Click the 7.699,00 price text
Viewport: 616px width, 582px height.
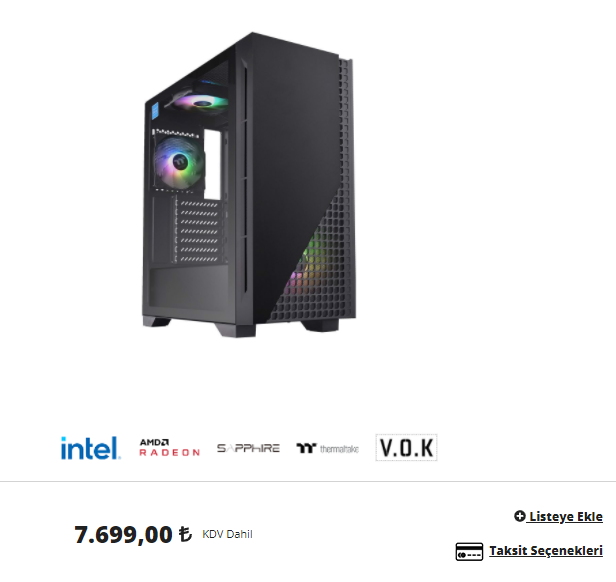click(x=123, y=534)
